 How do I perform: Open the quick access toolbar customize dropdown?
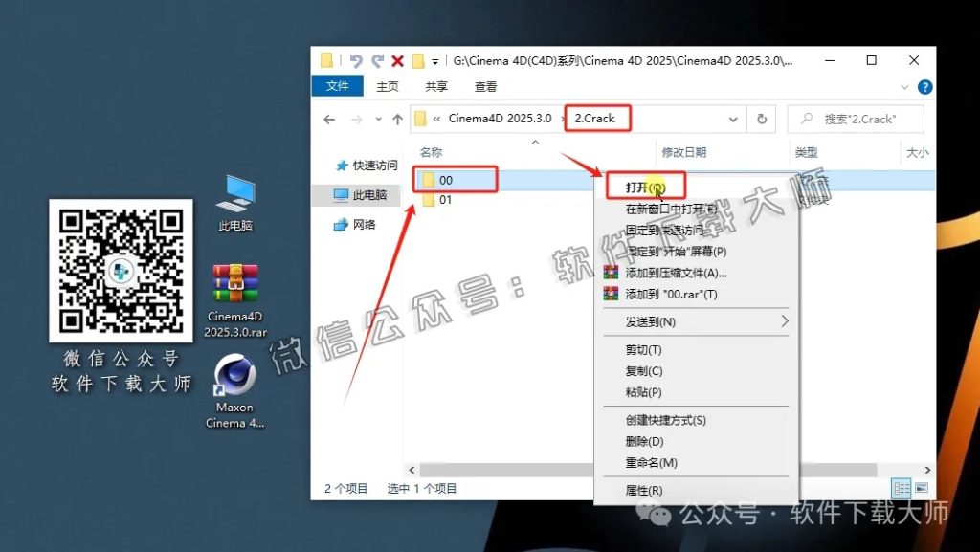[x=435, y=60]
